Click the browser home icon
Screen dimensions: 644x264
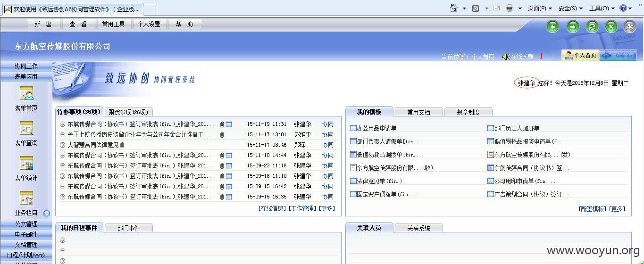pyautogui.click(x=454, y=8)
